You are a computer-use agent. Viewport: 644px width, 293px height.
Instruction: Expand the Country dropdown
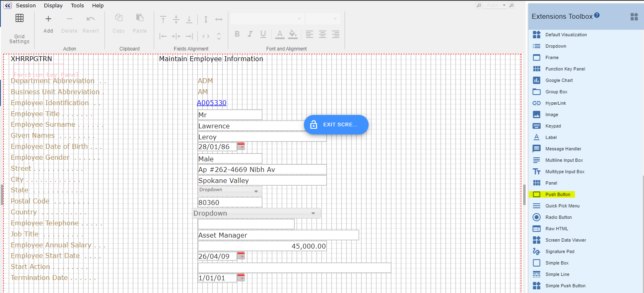313,213
